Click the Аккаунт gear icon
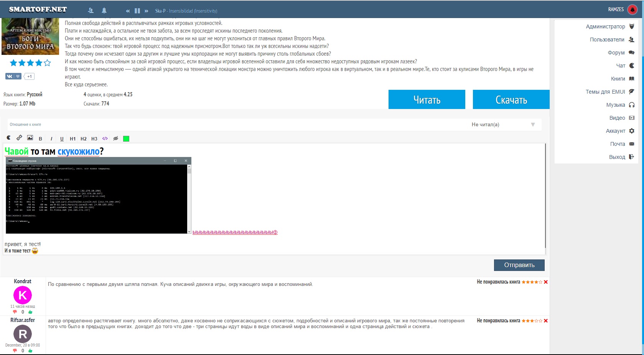 tap(632, 131)
